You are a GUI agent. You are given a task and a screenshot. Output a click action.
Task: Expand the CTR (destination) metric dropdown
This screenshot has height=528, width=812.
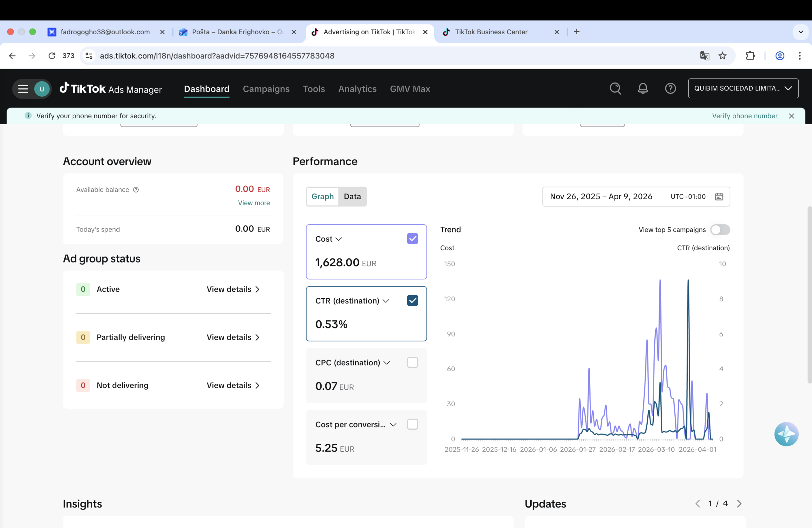(386, 301)
